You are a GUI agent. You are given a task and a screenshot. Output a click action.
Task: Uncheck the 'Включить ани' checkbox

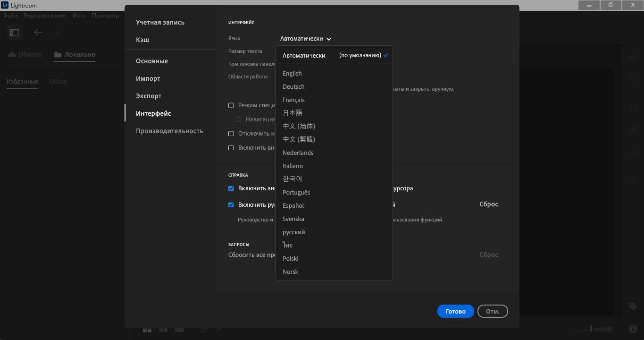(231, 188)
